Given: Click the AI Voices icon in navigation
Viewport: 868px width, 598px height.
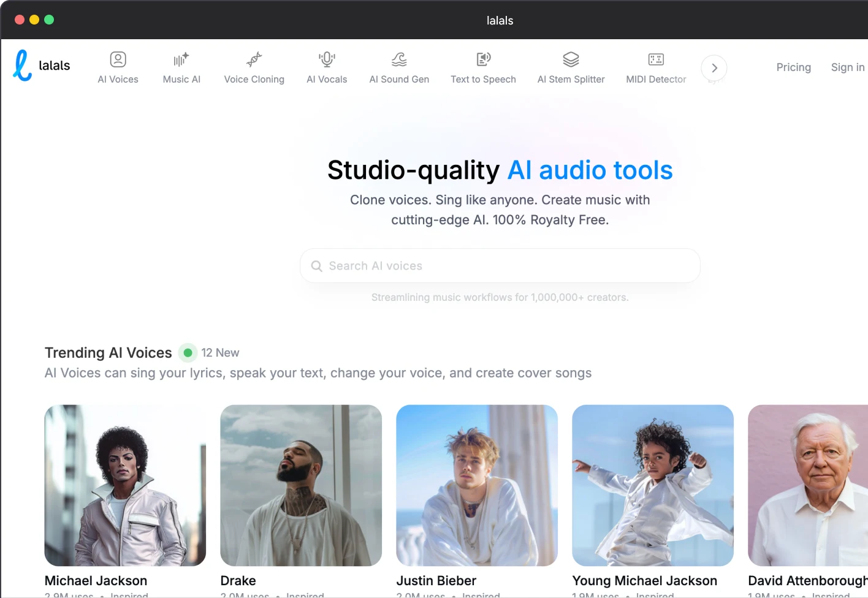Looking at the screenshot, I should (x=118, y=59).
